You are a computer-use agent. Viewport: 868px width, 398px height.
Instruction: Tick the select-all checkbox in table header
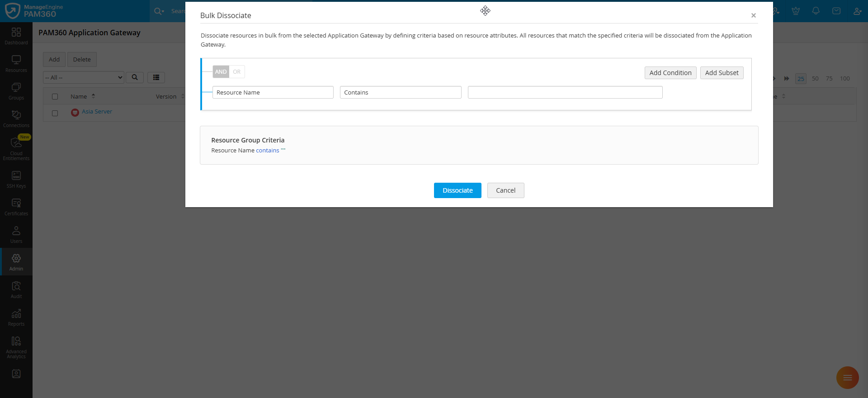pyautogui.click(x=55, y=96)
